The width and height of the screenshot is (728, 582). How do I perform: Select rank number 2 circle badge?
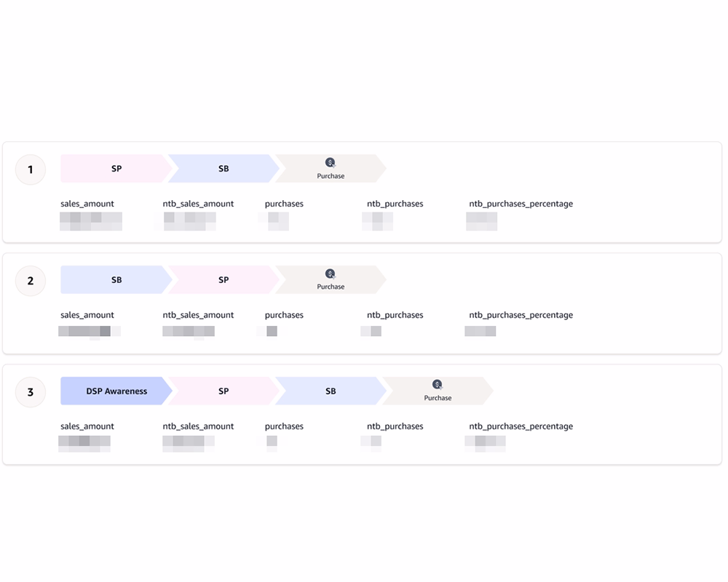pos(31,281)
